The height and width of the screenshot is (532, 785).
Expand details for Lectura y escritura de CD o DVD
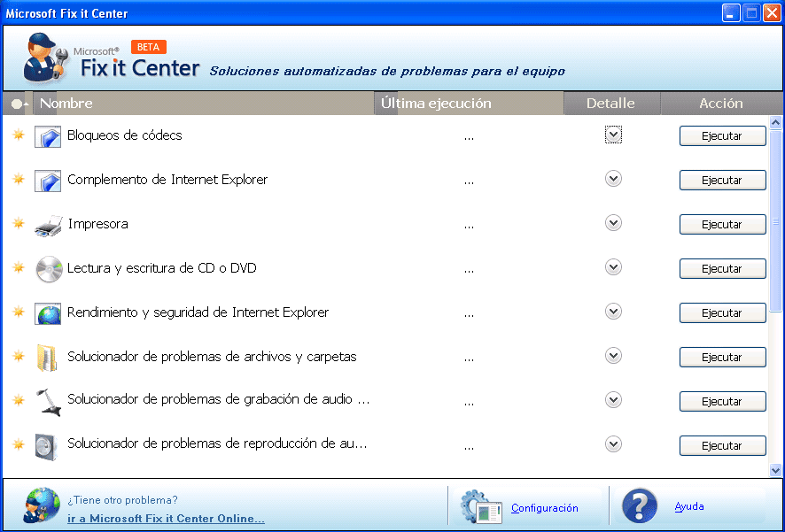click(613, 267)
